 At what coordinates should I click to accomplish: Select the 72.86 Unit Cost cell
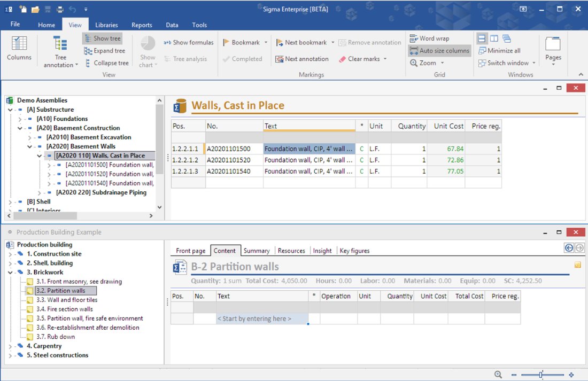tap(446, 160)
